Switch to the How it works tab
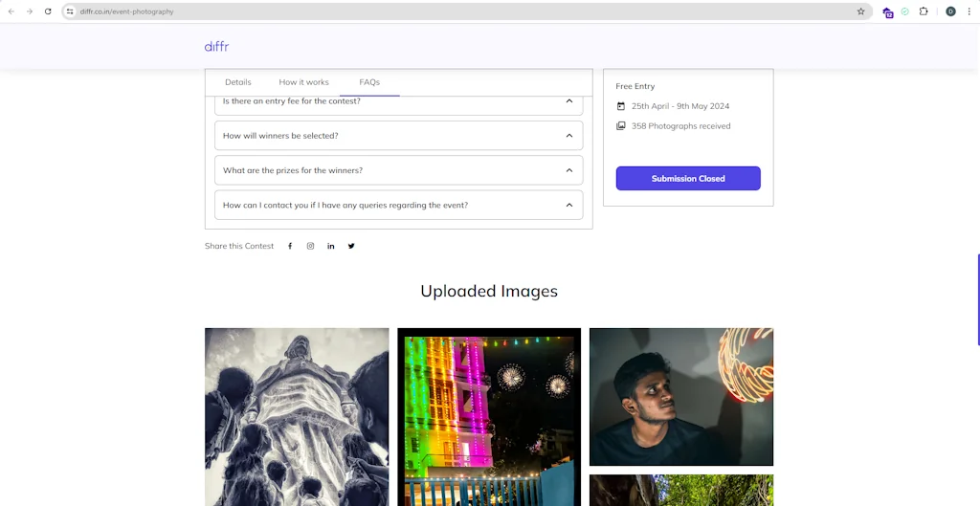 303,82
